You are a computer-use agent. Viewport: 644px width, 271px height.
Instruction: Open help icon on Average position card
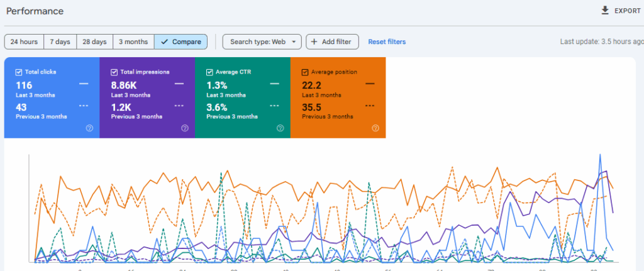click(375, 128)
